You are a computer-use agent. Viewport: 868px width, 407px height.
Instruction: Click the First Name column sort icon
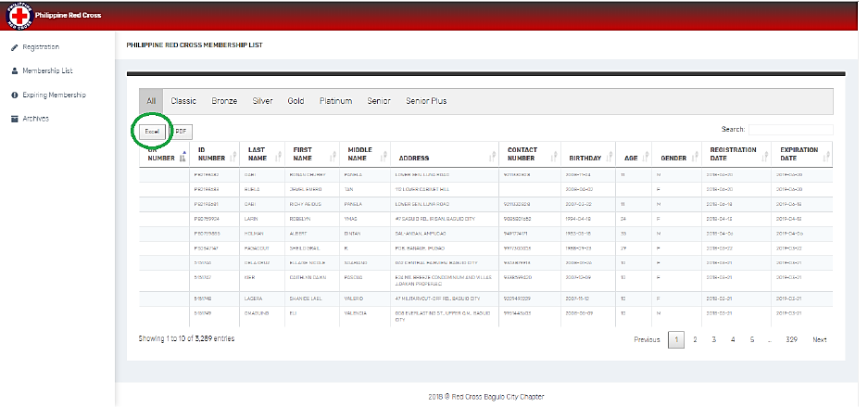coord(333,158)
